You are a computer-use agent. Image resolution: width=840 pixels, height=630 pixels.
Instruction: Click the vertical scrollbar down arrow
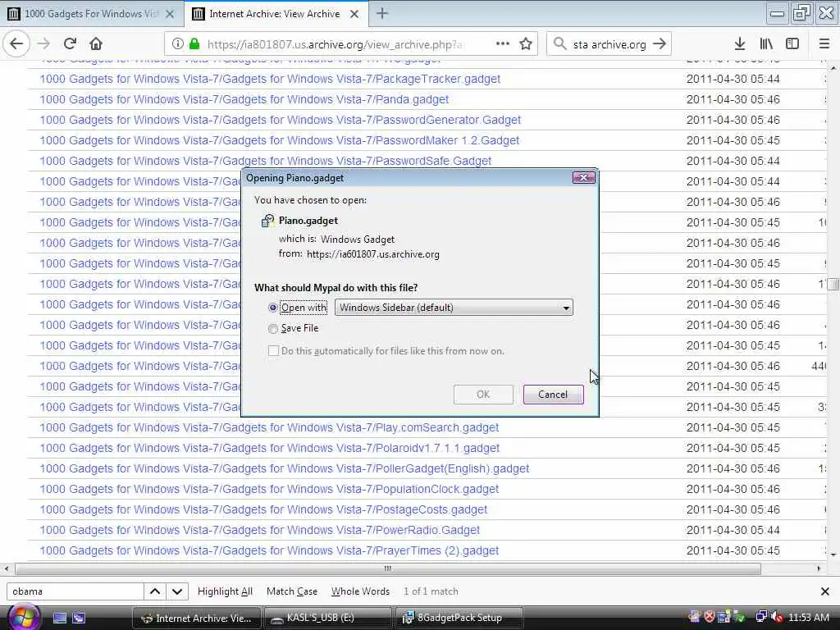(833, 555)
